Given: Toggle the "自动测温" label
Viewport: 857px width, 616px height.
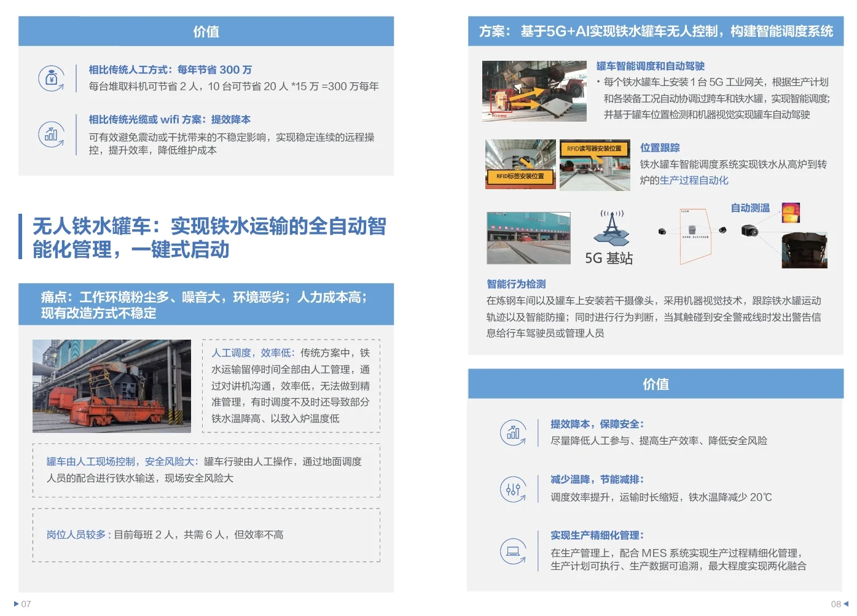Looking at the screenshot, I should [749, 208].
